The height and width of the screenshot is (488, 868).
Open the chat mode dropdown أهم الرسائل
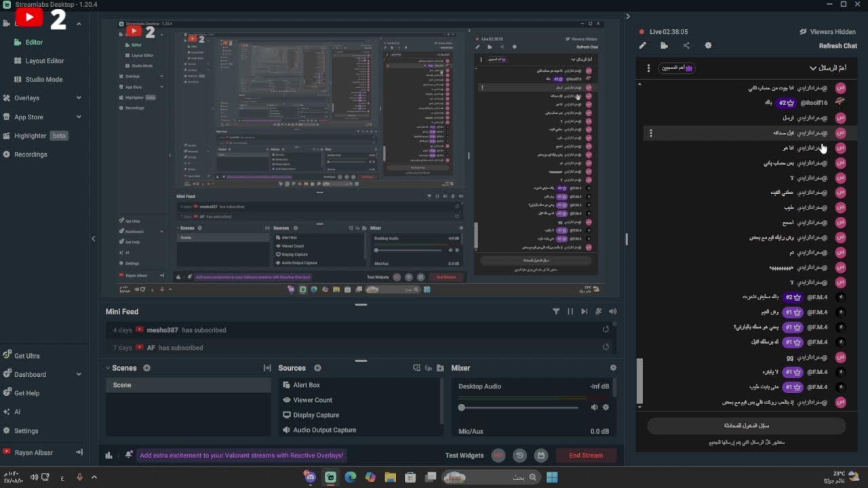(x=828, y=68)
